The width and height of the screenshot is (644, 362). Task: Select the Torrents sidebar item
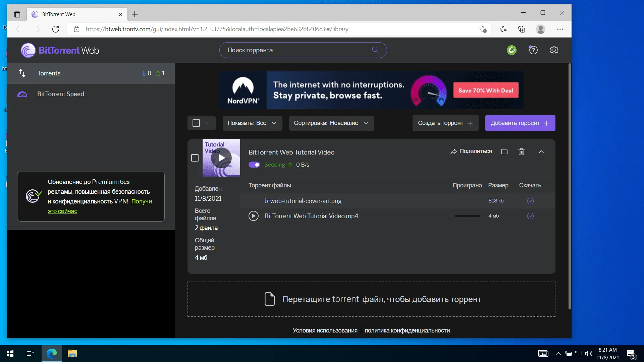(x=91, y=73)
